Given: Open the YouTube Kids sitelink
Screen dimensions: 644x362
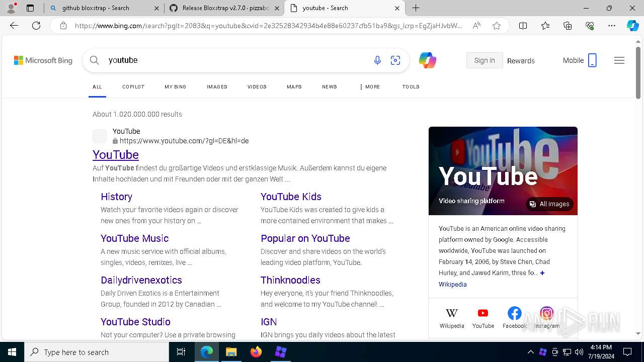Looking at the screenshot, I should (291, 197).
